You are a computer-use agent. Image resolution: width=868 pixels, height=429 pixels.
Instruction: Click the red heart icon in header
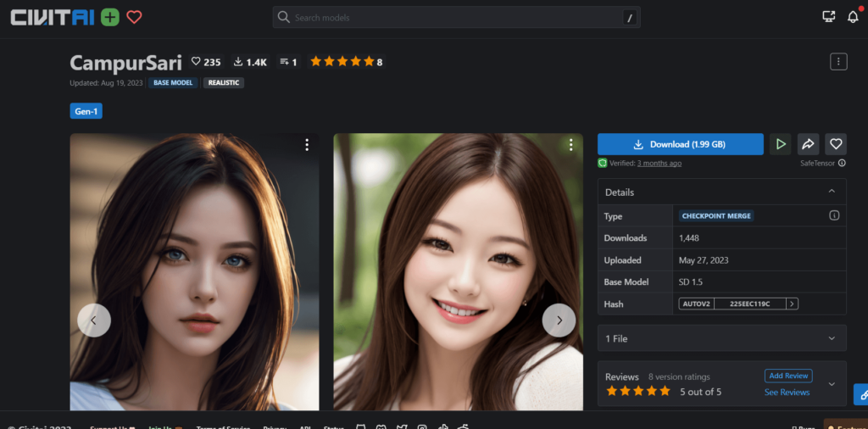pyautogui.click(x=134, y=17)
